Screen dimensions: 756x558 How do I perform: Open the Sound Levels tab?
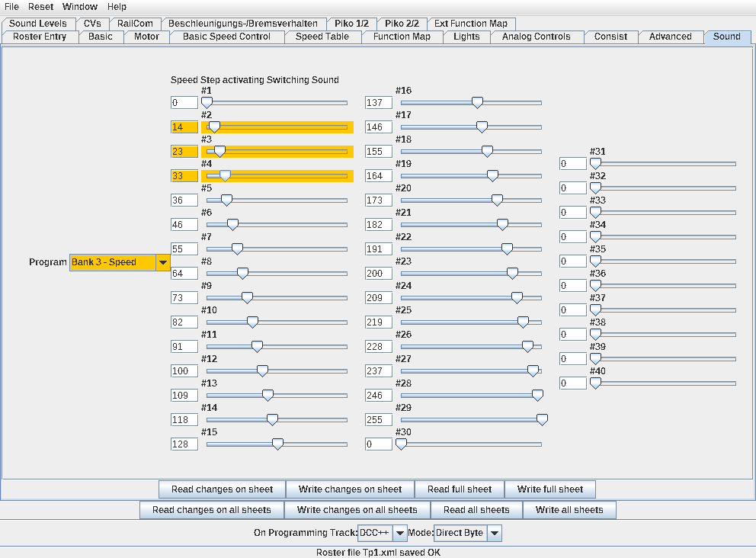(38, 24)
